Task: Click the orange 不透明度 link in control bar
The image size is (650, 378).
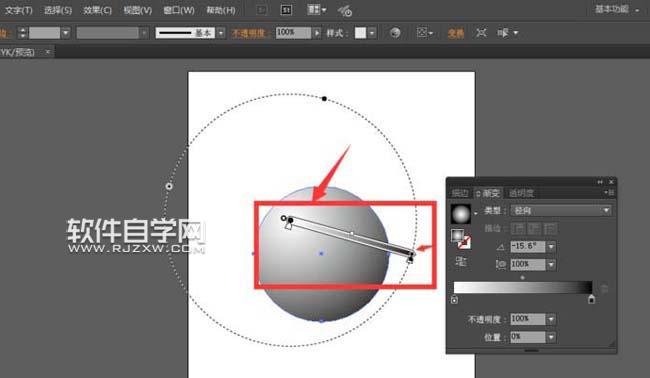Action: coord(249,33)
